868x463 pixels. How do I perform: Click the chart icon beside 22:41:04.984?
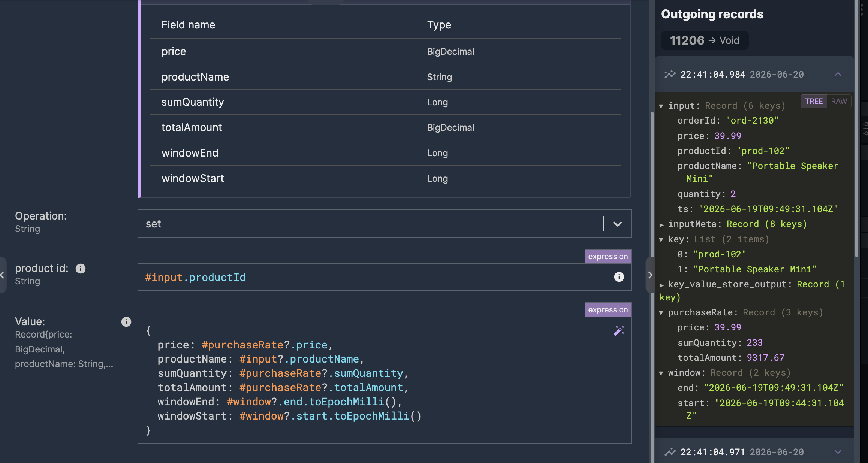[670, 75]
